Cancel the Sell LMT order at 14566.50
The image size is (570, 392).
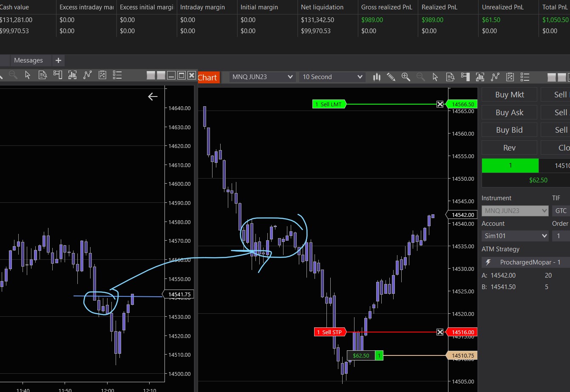(x=440, y=104)
